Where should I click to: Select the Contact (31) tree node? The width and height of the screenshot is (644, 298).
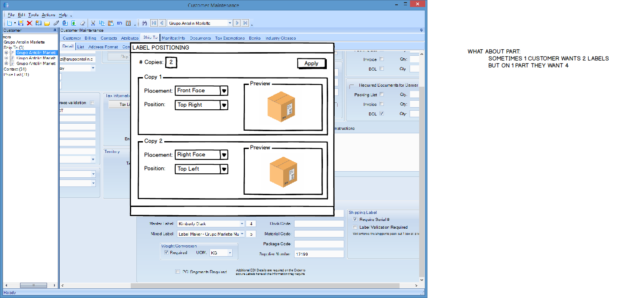(x=15, y=69)
